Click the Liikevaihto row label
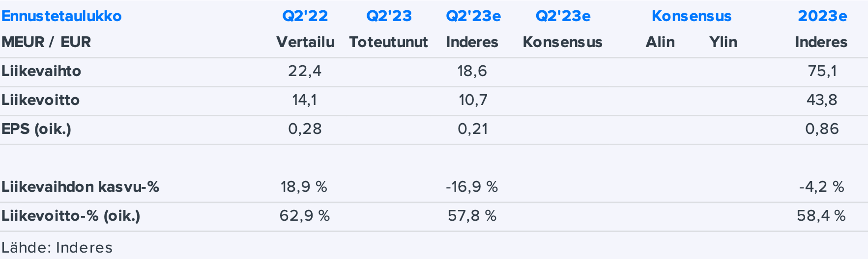 tap(41, 71)
